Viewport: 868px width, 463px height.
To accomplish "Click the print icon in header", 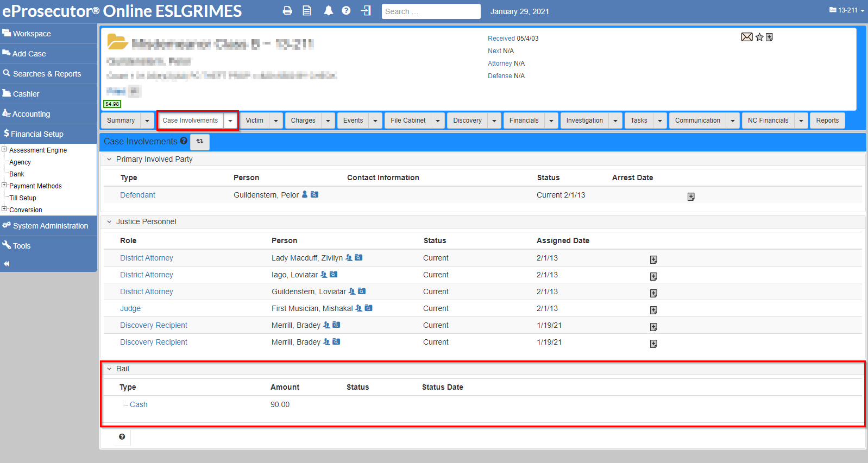I will (x=287, y=11).
